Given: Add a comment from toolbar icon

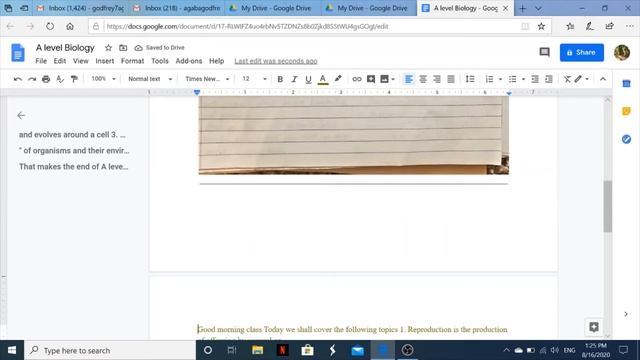Looking at the screenshot, I should pyautogui.click(x=371, y=79).
